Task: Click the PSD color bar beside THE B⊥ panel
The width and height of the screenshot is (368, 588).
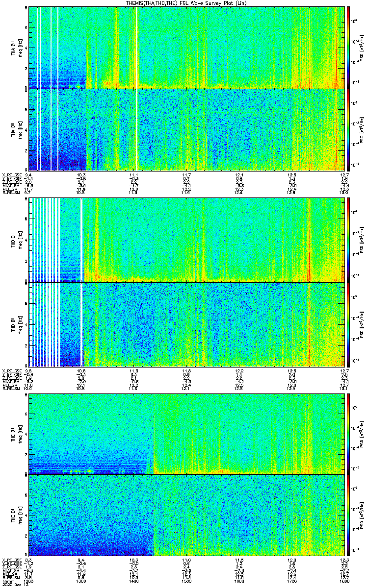Action: pos(348,434)
